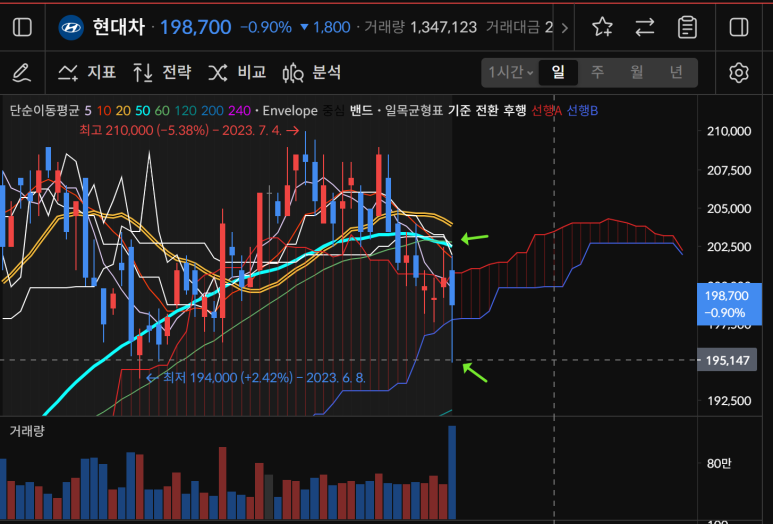
Task: Click the 거래량 volume panel label
Action: point(27,431)
